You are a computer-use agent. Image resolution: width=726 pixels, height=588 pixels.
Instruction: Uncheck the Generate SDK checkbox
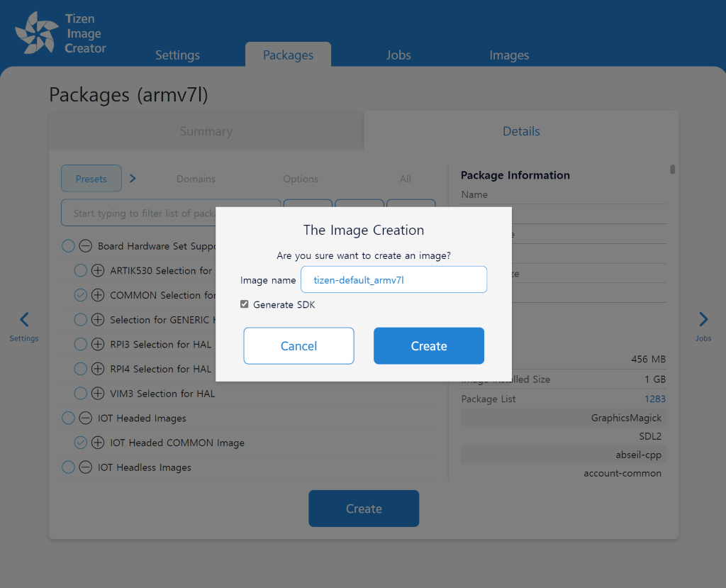(x=244, y=304)
